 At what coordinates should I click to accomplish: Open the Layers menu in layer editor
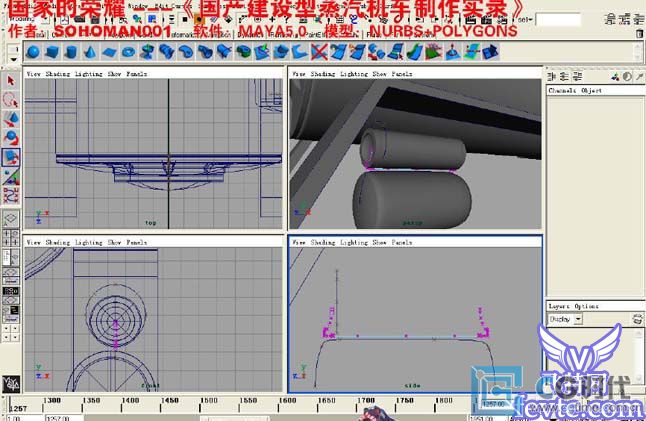point(559,306)
